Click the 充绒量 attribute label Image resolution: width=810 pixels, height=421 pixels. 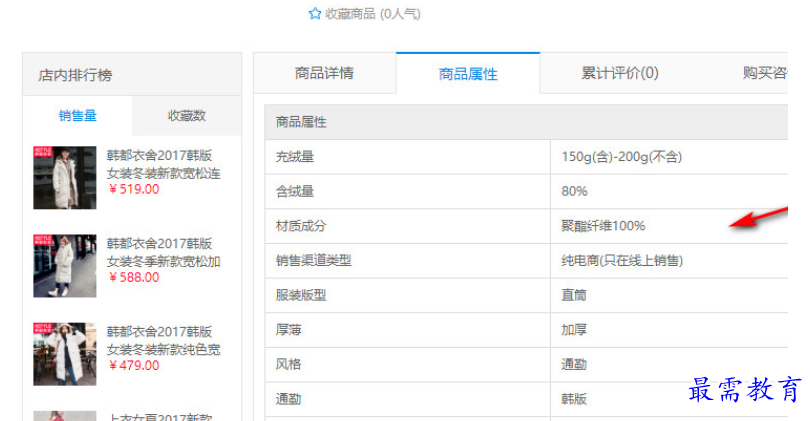[x=294, y=157]
